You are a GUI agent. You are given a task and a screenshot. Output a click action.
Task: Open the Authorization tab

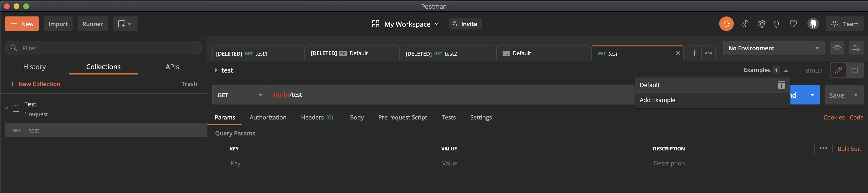point(268,117)
